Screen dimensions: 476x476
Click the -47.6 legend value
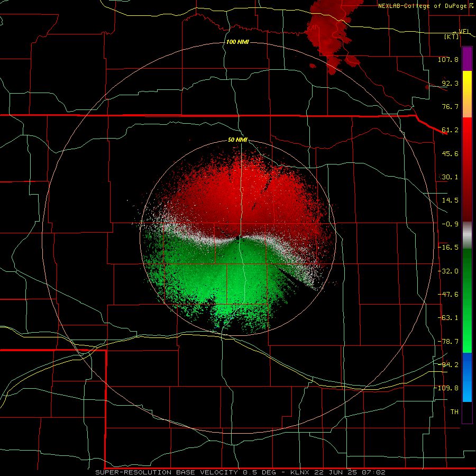pos(448,295)
